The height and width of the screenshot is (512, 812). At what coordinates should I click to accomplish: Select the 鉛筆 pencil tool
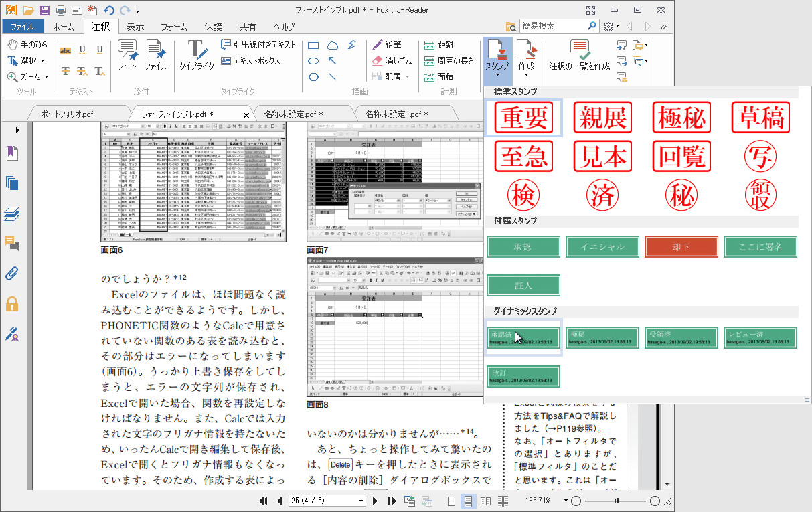(386, 45)
